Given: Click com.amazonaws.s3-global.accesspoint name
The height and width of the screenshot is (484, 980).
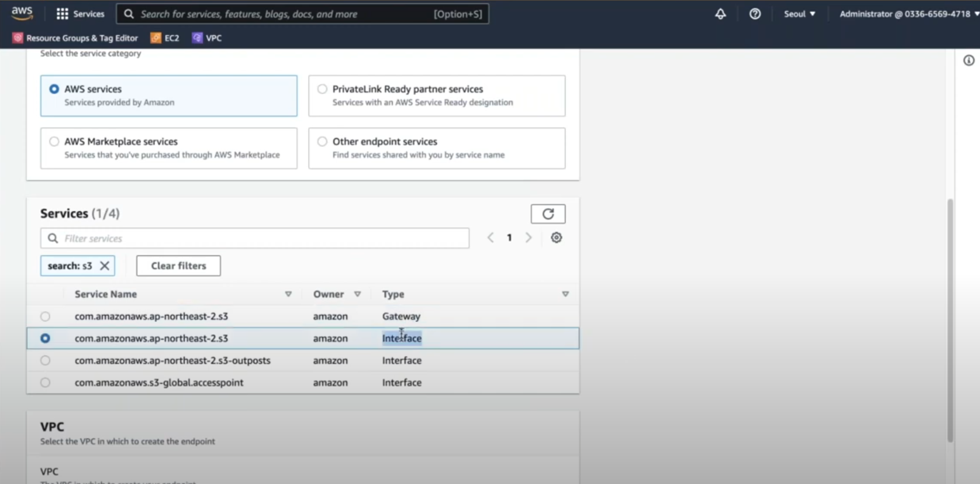Looking at the screenshot, I should pos(159,383).
